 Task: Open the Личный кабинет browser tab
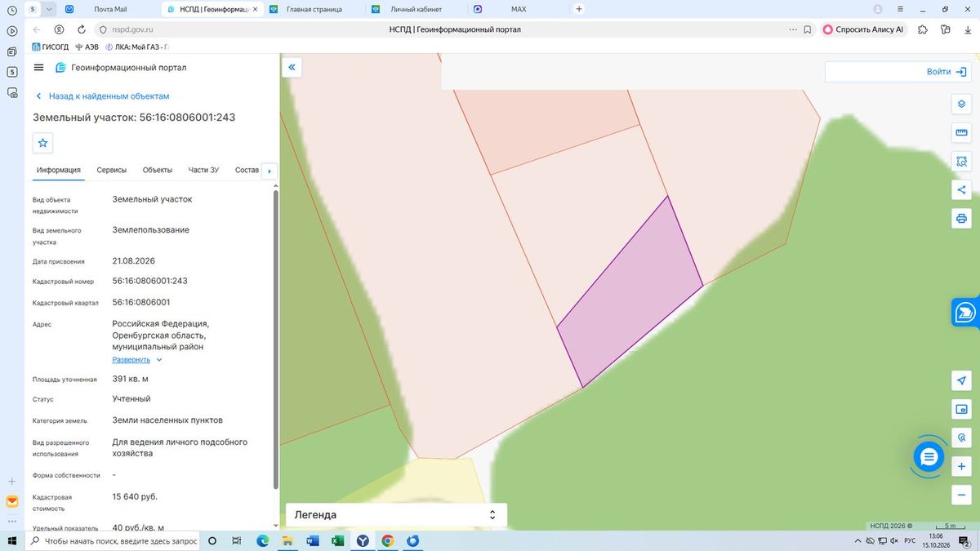coord(416,9)
